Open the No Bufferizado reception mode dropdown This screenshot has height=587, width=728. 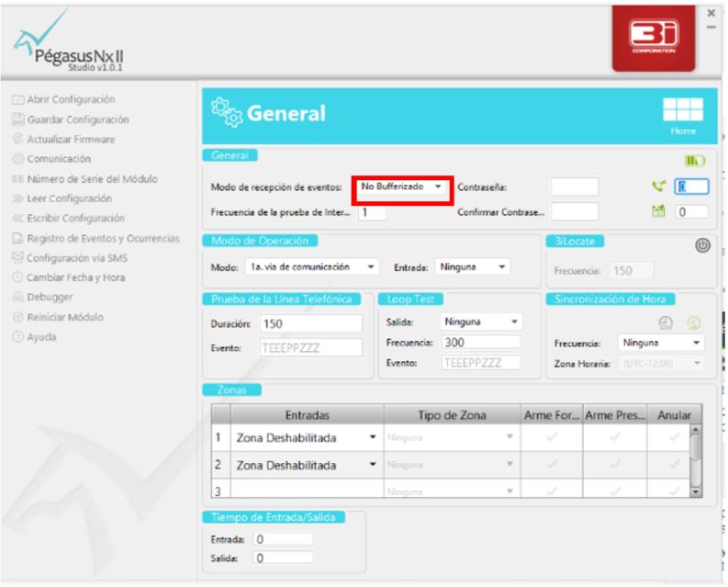point(402,186)
